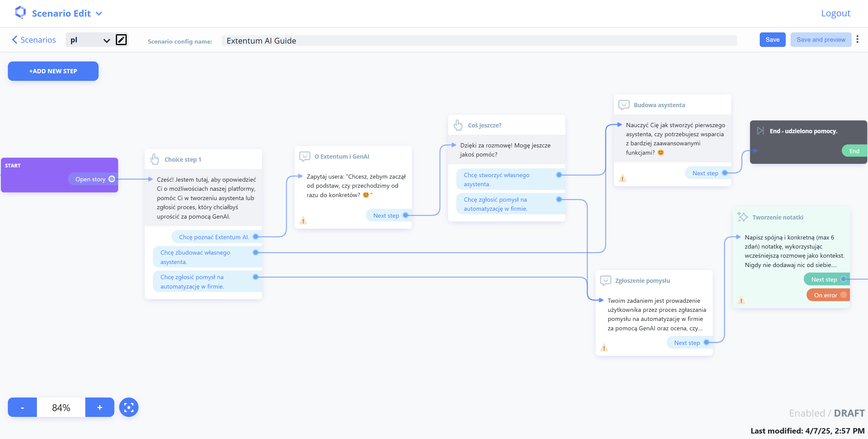Open the Scenario Edit dropdown chevron
This screenshot has height=439, width=868.
(x=99, y=14)
